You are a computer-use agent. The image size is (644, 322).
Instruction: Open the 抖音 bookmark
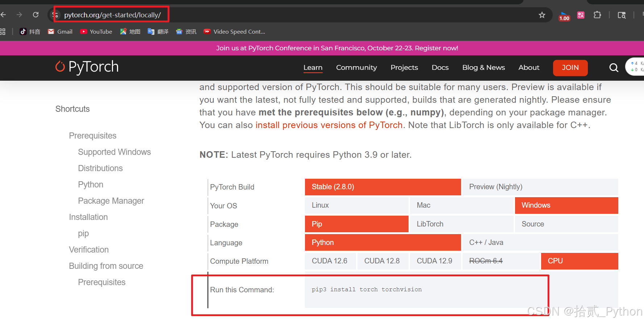click(30, 32)
